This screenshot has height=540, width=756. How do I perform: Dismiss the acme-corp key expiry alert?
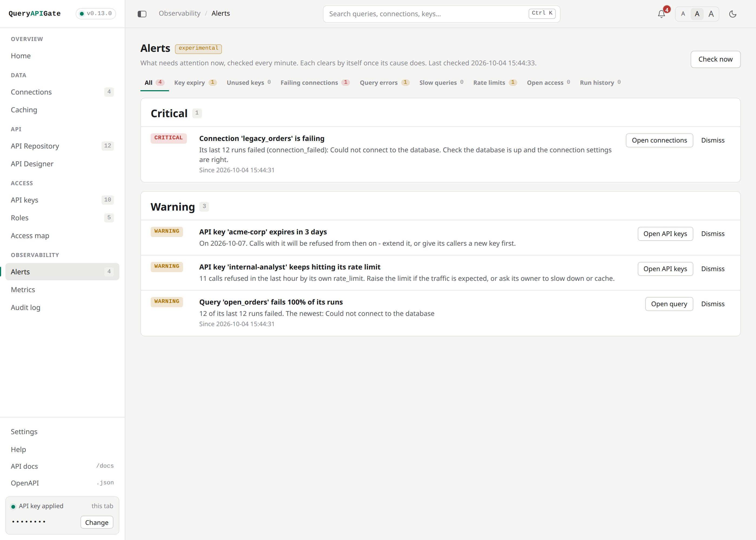point(713,234)
